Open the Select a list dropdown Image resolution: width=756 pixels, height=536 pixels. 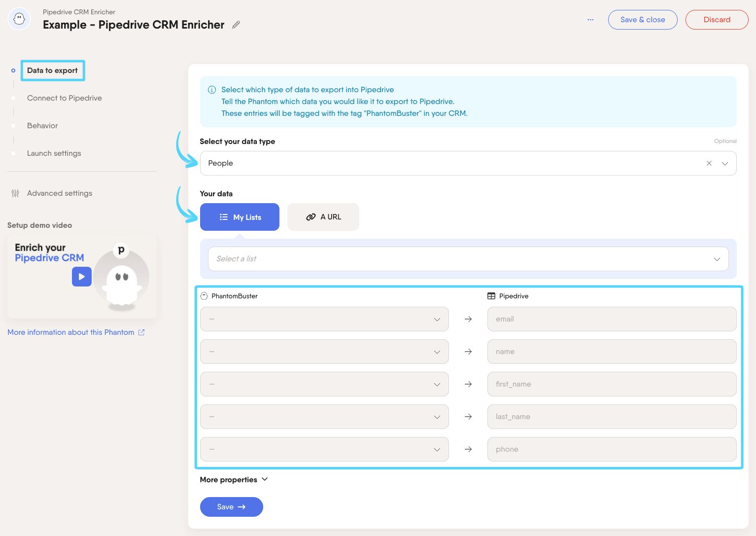click(468, 259)
